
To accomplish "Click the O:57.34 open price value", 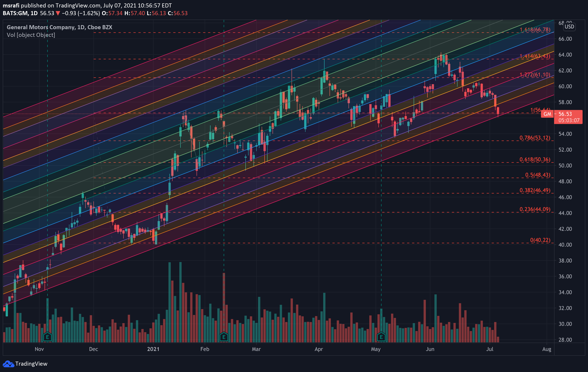I will click(112, 13).
